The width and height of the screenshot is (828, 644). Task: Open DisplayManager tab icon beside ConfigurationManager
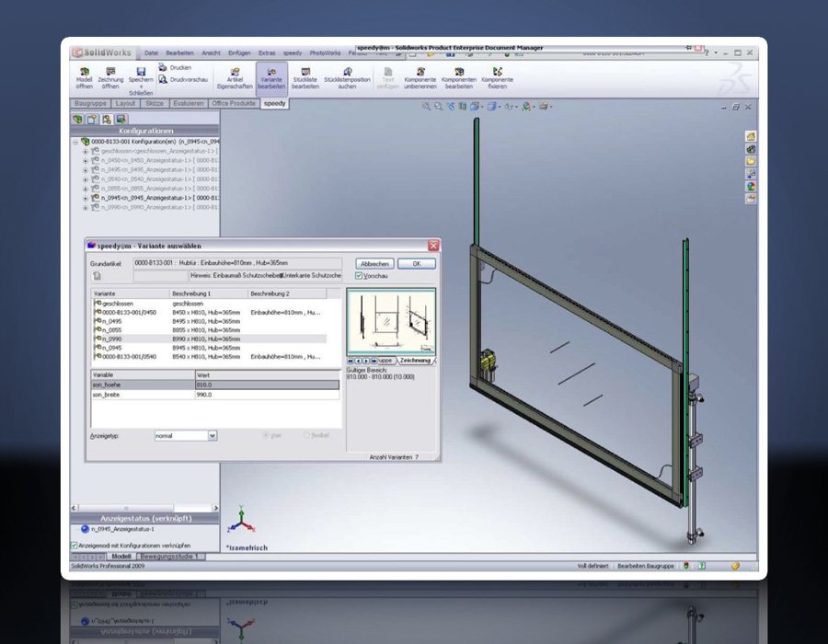121,120
